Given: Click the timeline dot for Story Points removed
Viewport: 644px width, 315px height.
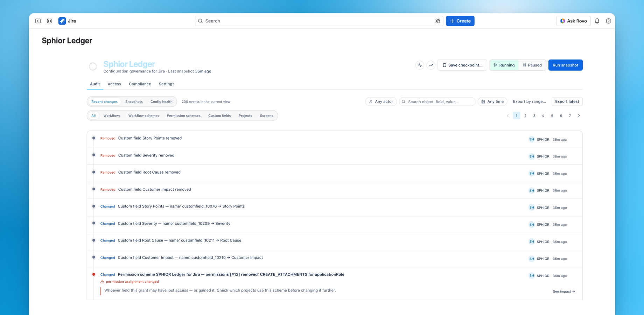Looking at the screenshot, I should 93,138.
